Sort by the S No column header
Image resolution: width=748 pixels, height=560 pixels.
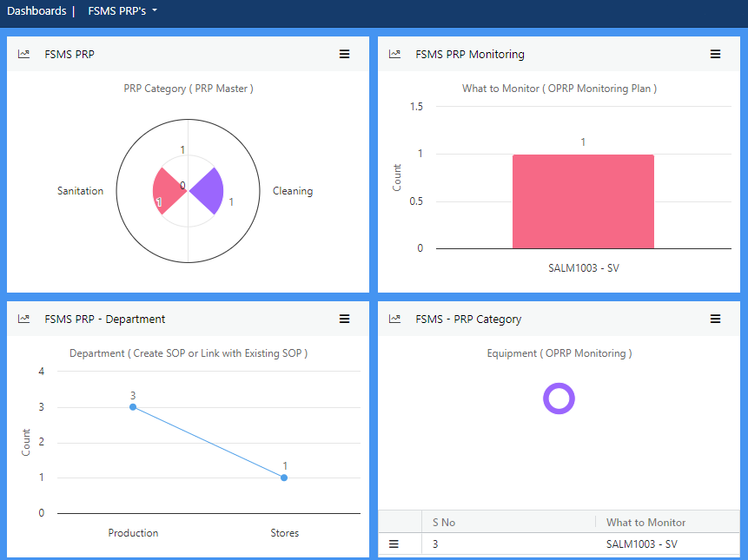click(x=444, y=522)
